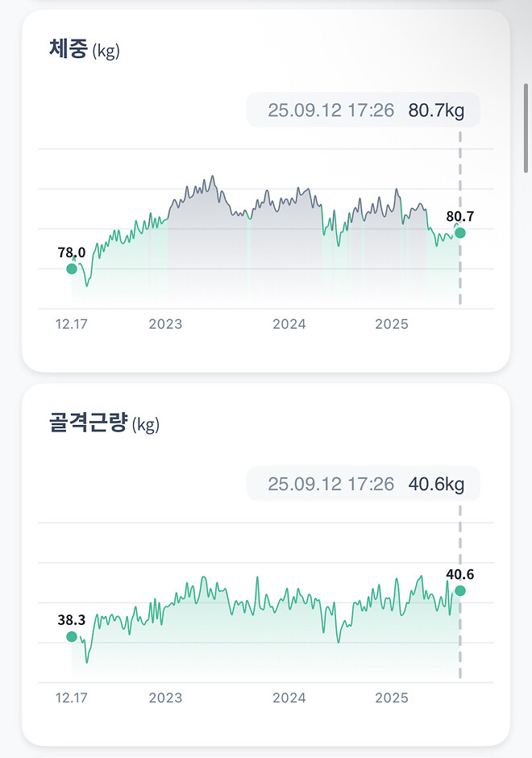Select the 80.7 value label on chart
The image size is (532, 758).
[x=460, y=215]
